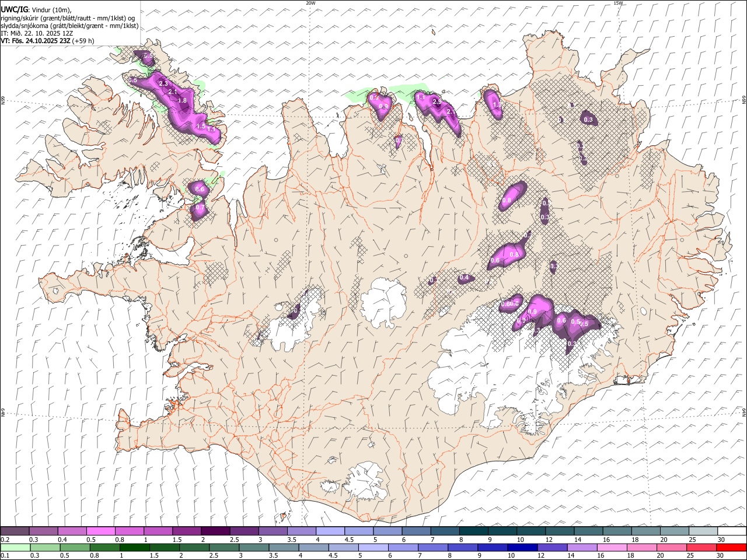Select the lower-scale light pink swatch at 16
The width and height of the screenshot is (747, 560).
point(612,548)
